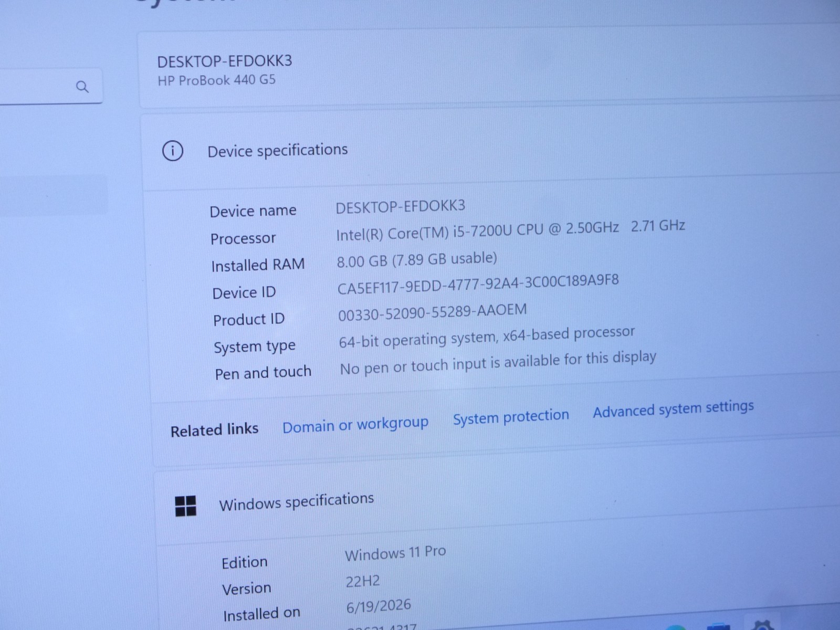The width and height of the screenshot is (840, 630).
Task: Select the Intel(R) Core(TM) i5-7200U processor value
Action: click(x=510, y=230)
